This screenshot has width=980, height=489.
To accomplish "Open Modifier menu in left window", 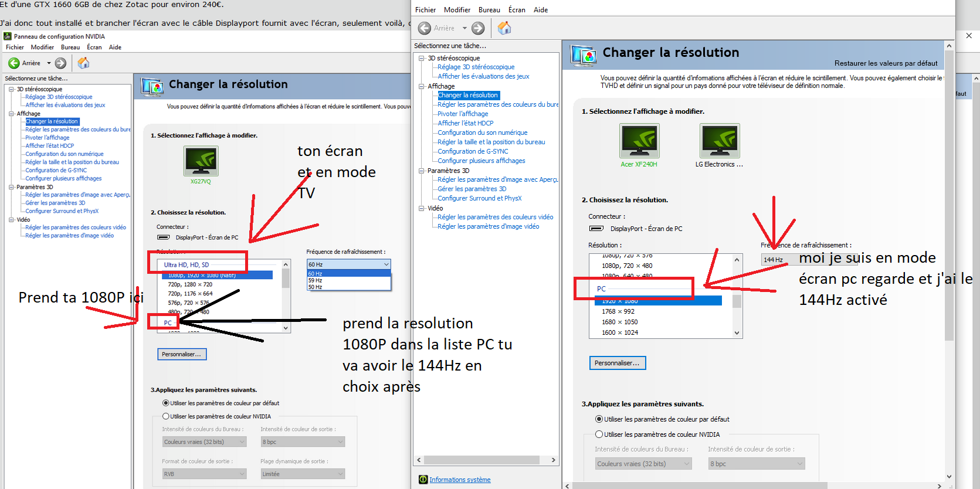I will click(42, 47).
